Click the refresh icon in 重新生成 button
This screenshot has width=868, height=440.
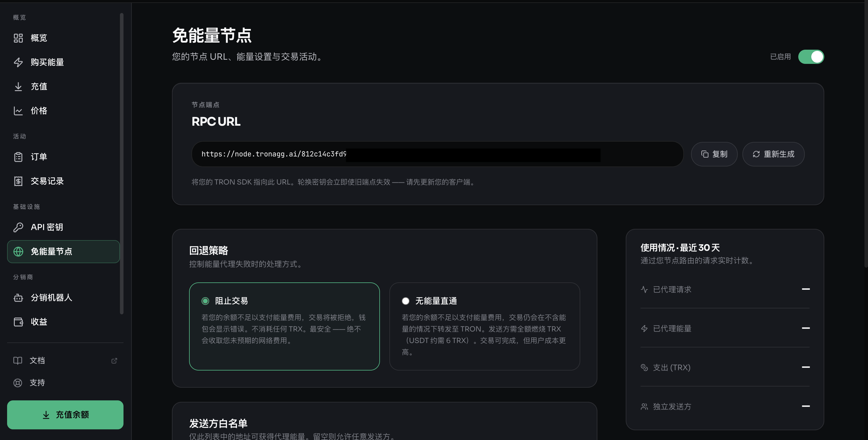click(756, 154)
